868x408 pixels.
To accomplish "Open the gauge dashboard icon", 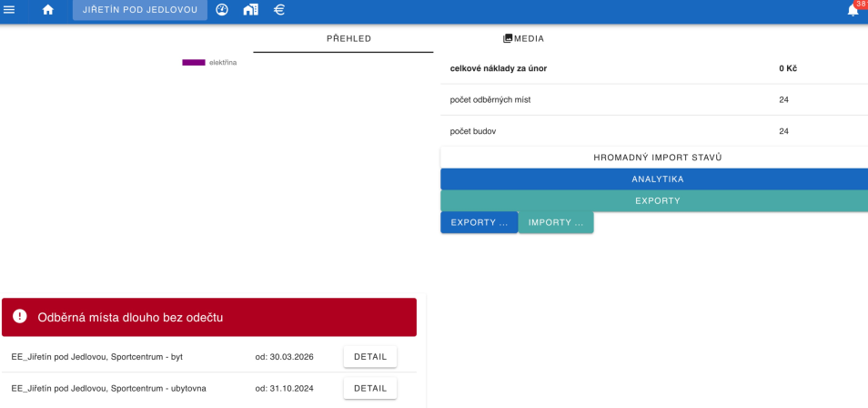I will pyautogui.click(x=222, y=9).
